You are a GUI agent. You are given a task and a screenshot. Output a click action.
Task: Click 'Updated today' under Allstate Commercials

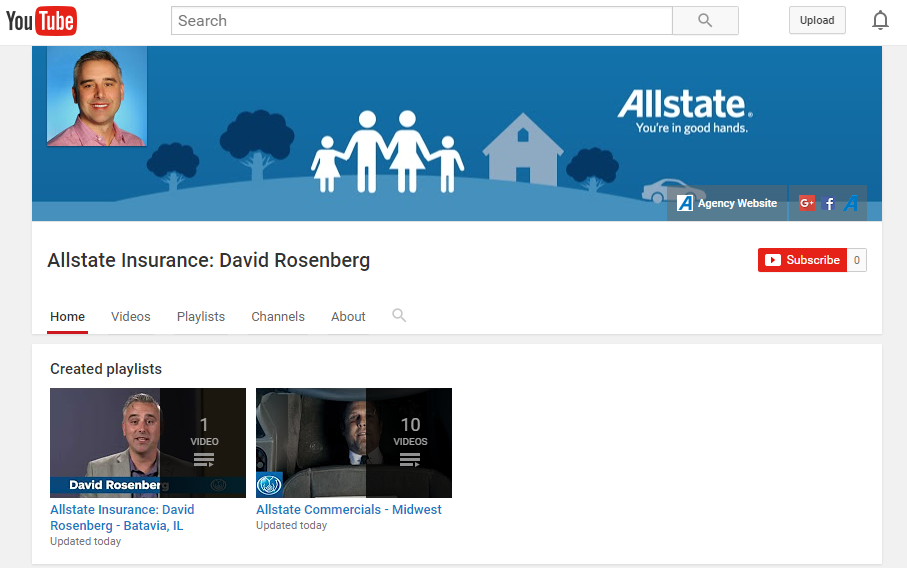[292, 525]
